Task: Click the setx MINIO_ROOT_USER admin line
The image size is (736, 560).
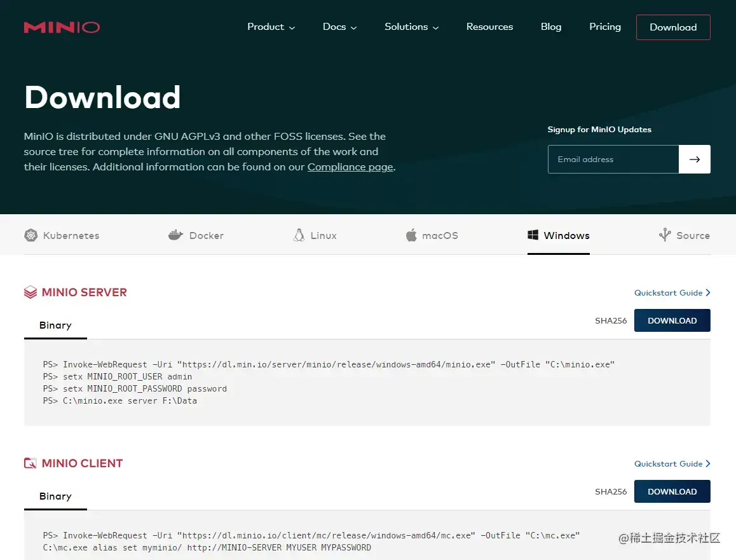Action: pos(118,376)
